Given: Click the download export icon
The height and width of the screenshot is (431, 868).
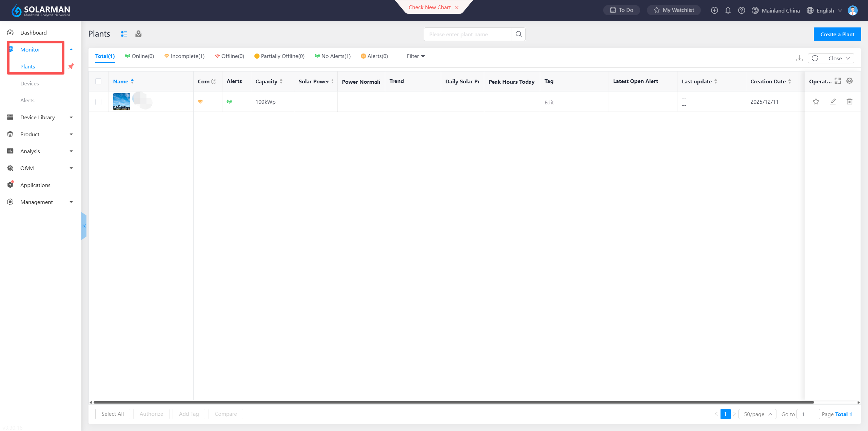Looking at the screenshot, I should [x=800, y=58].
